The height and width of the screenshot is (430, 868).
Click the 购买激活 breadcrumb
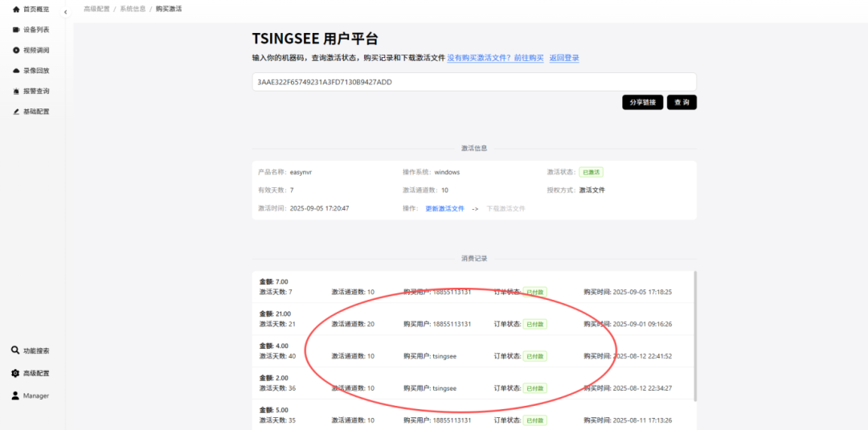(169, 10)
